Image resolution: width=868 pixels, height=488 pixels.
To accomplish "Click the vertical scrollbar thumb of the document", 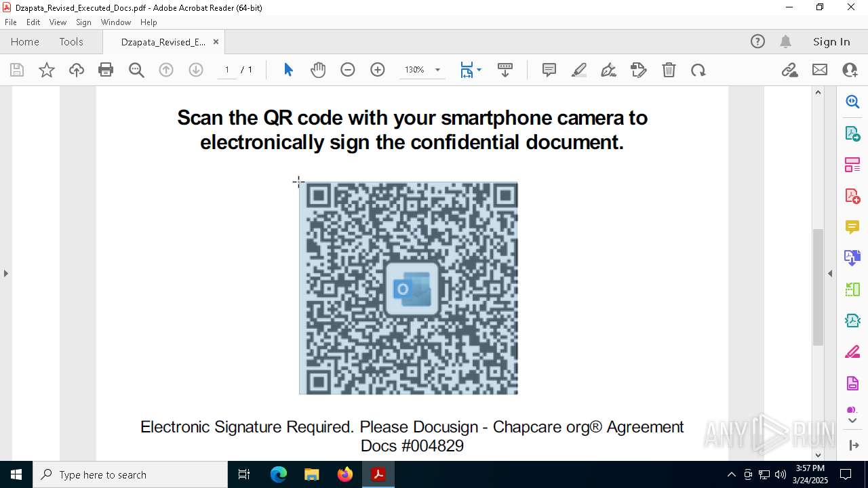I will (818, 287).
